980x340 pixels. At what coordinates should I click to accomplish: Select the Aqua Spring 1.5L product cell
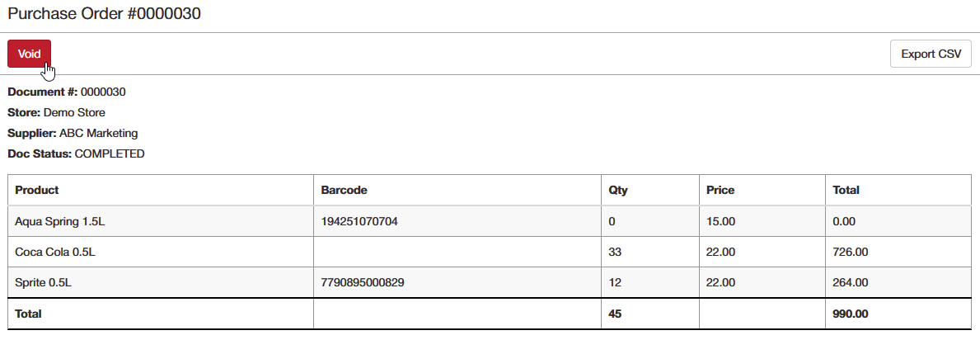(161, 221)
